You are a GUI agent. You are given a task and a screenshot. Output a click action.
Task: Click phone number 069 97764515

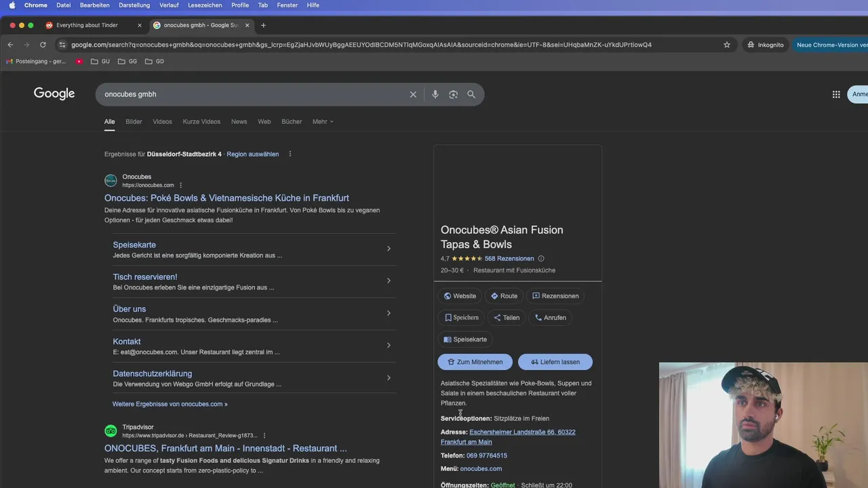point(487,455)
